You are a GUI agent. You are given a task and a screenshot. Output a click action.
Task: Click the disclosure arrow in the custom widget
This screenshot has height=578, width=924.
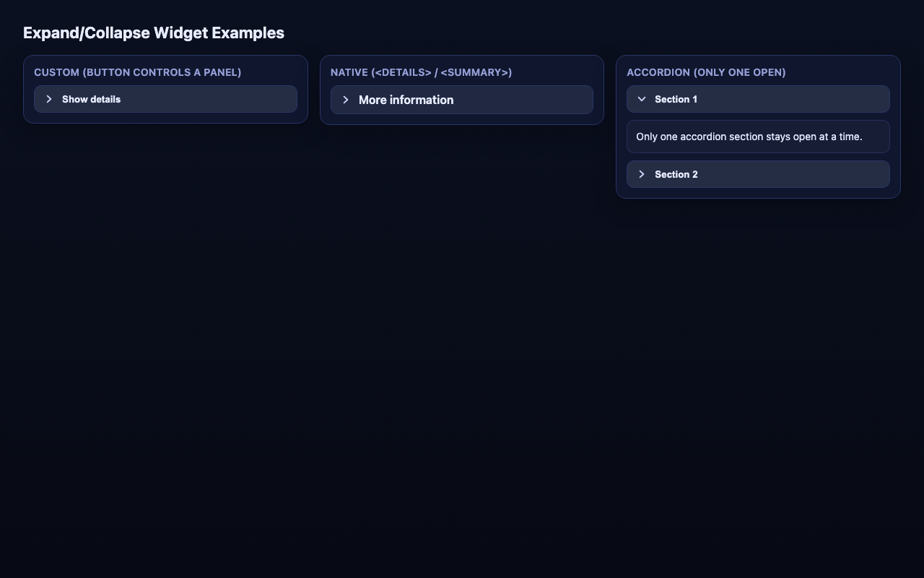point(49,99)
